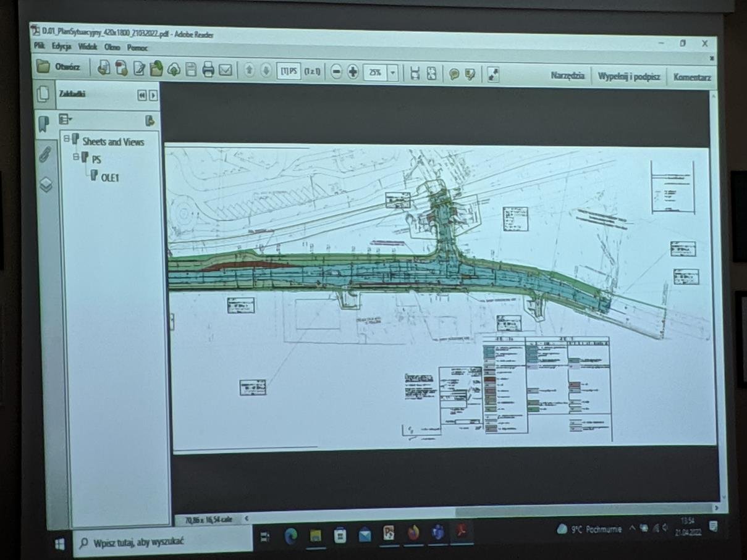
Task: Click the 9°C Pochmurnie weather widget
Action: pos(589,529)
